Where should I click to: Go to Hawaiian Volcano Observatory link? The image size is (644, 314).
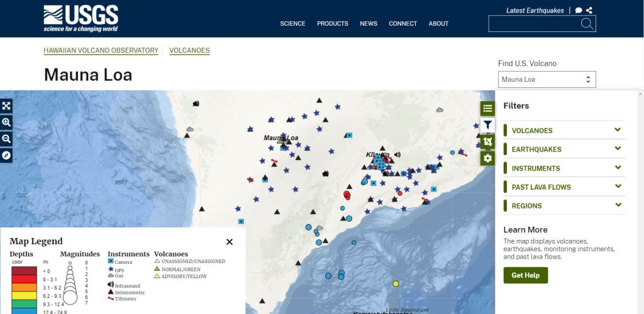click(101, 50)
